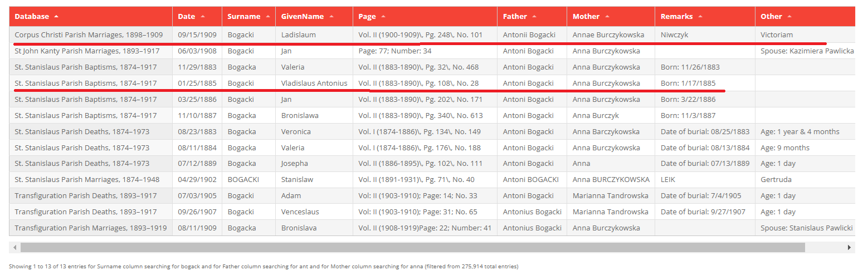868x280 pixels.
Task: Select the St John Kanty Parish Marriages entry
Action: click(87, 51)
